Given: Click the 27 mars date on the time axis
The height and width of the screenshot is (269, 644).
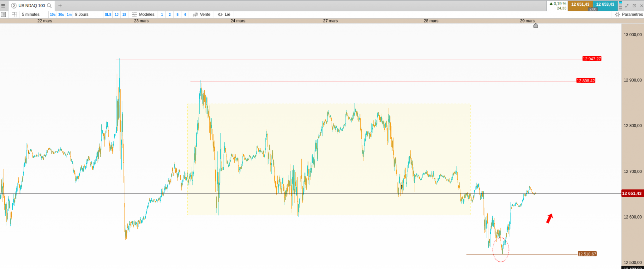Looking at the screenshot, I should (x=330, y=21).
